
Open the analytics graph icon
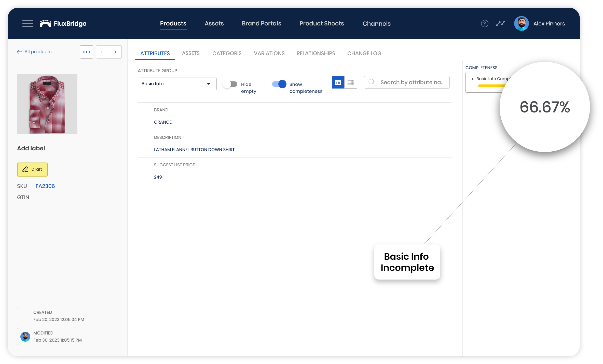click(500, 24)
